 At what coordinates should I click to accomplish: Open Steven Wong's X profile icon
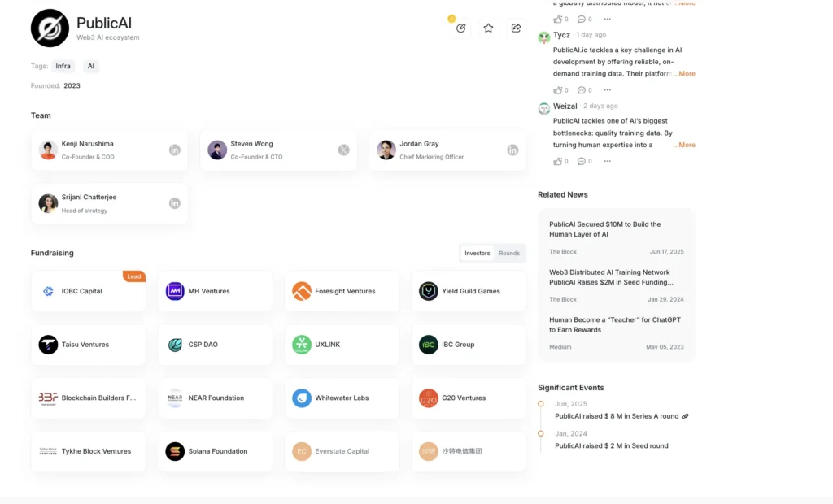click(344, 150)
